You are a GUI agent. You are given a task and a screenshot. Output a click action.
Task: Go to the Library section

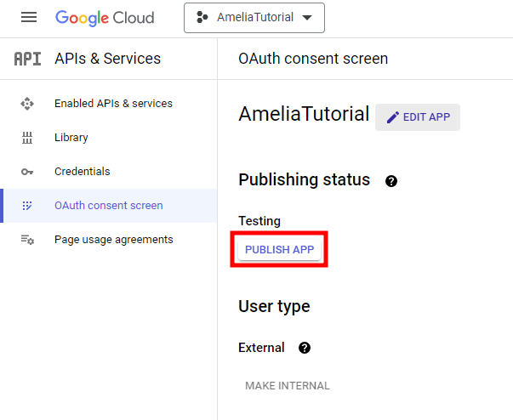pyautogui.click(x=71, y=138)
